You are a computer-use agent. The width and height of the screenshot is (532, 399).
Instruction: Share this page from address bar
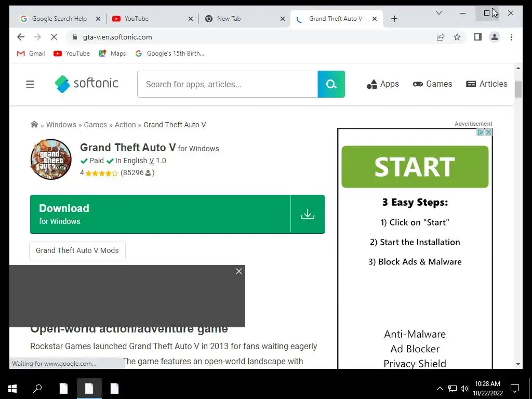coord(441,37)
